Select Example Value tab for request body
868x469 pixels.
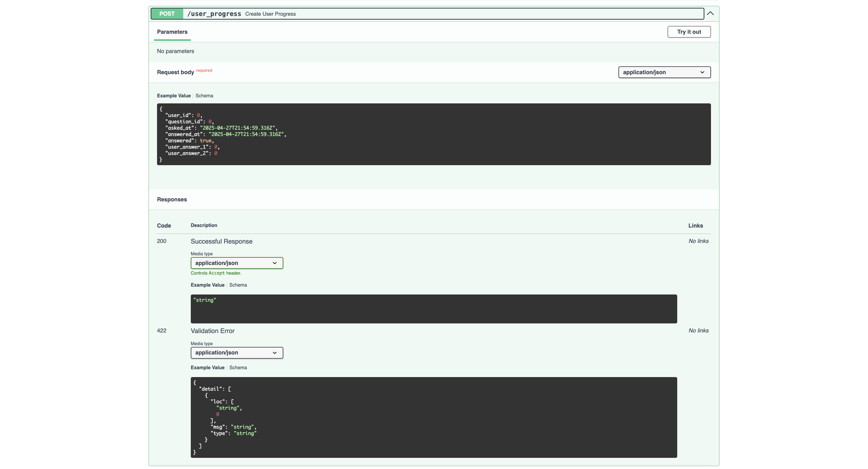coord(174,96)
